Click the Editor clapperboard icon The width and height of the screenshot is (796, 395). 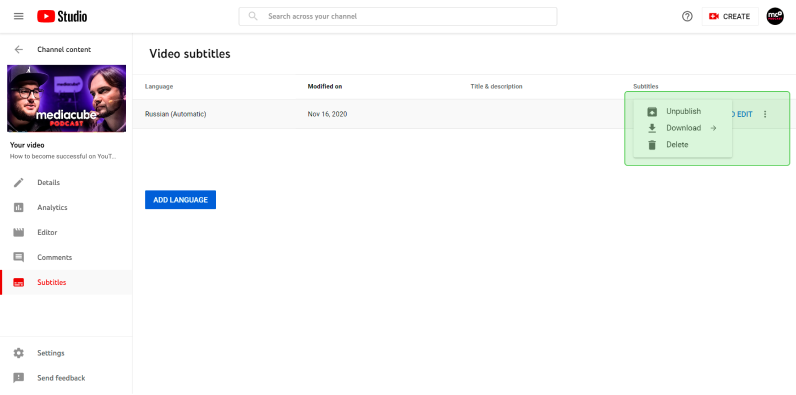[x=19, y=232]
